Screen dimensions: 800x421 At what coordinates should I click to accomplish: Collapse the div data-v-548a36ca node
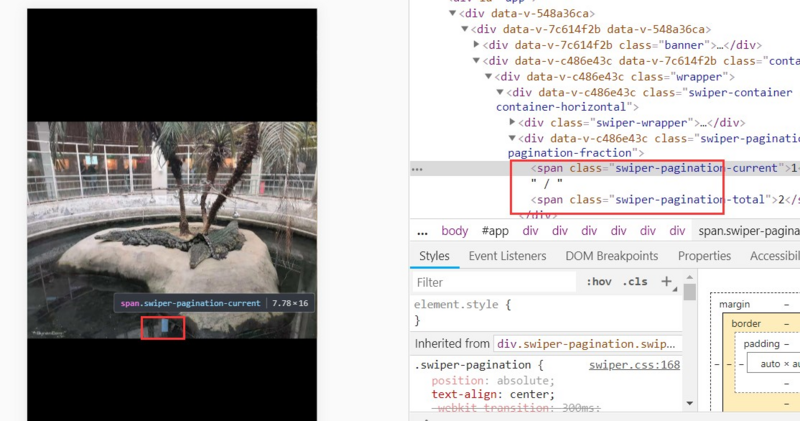[453, 13]
